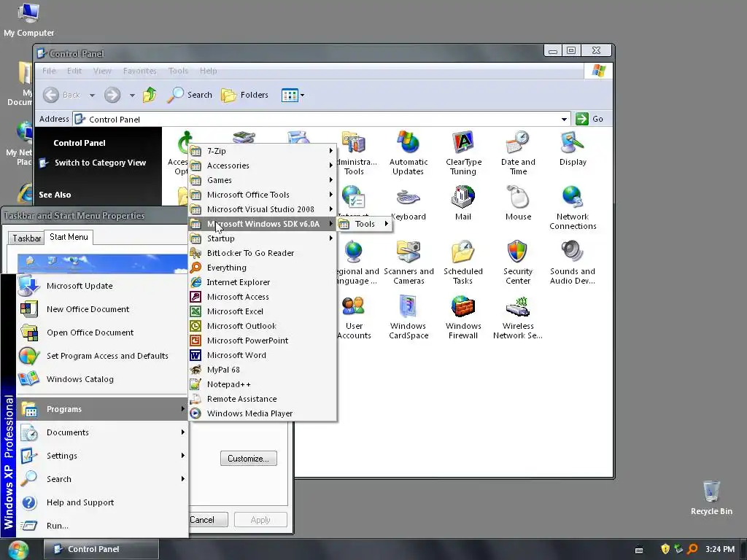Open Windows CardSpace icon
The width and height of the screenshot is (747, 560).
tap(409, 317)
